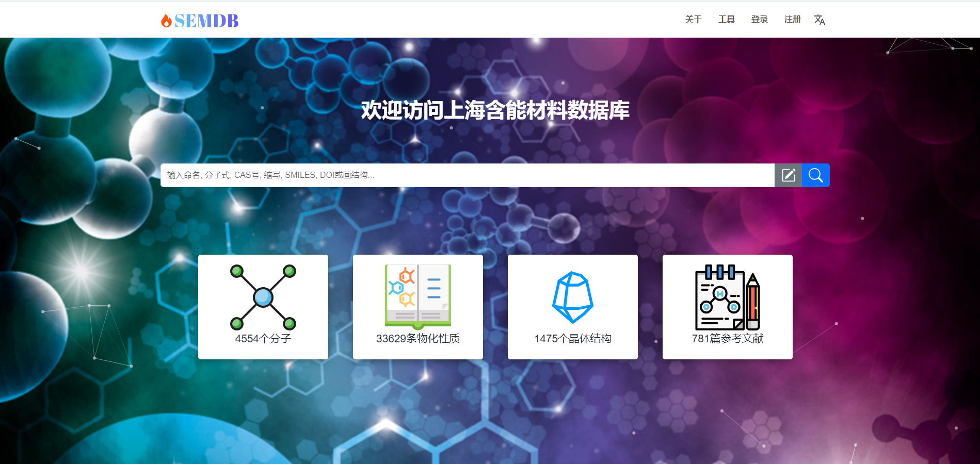This screenshot has height=464, width=980.
Task: Click the flame icon in the logo
Action: point(166,21)
